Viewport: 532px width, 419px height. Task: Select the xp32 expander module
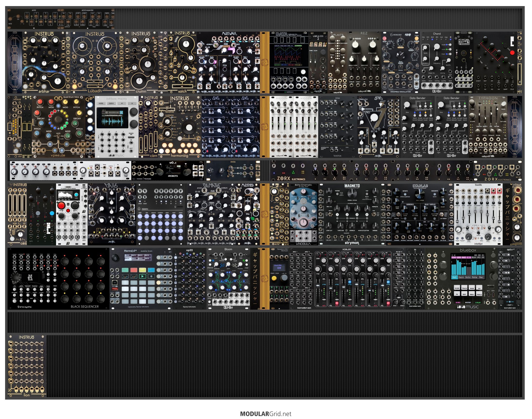point(189,279)
